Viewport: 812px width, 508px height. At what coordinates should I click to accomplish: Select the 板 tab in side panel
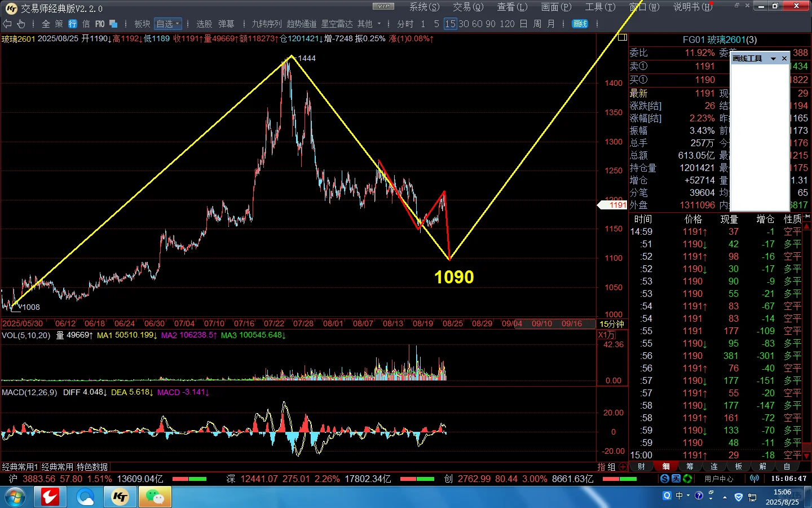pos(738,466)
